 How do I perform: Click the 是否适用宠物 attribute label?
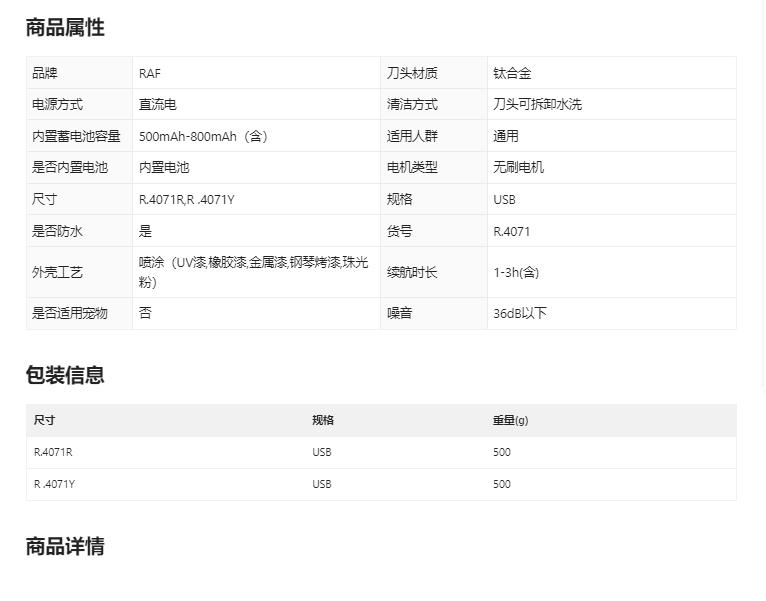pyautogui.click(x=70, y=313)
